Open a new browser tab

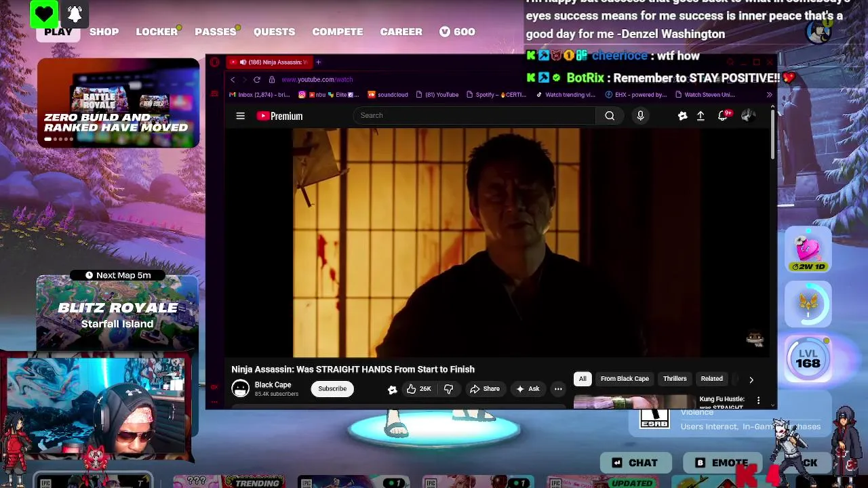[318, 62]
